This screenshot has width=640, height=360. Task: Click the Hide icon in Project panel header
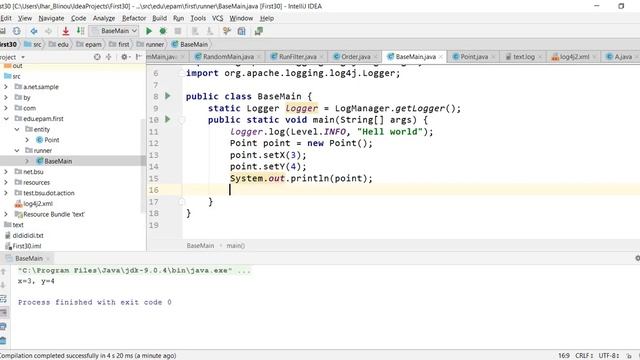coord(138,57)
